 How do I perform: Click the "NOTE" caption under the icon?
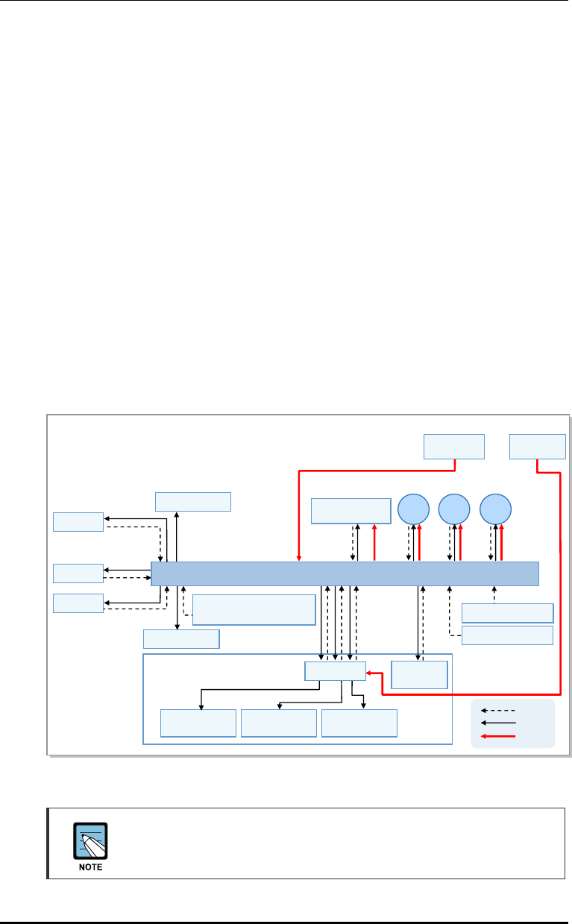click(90, 868)
